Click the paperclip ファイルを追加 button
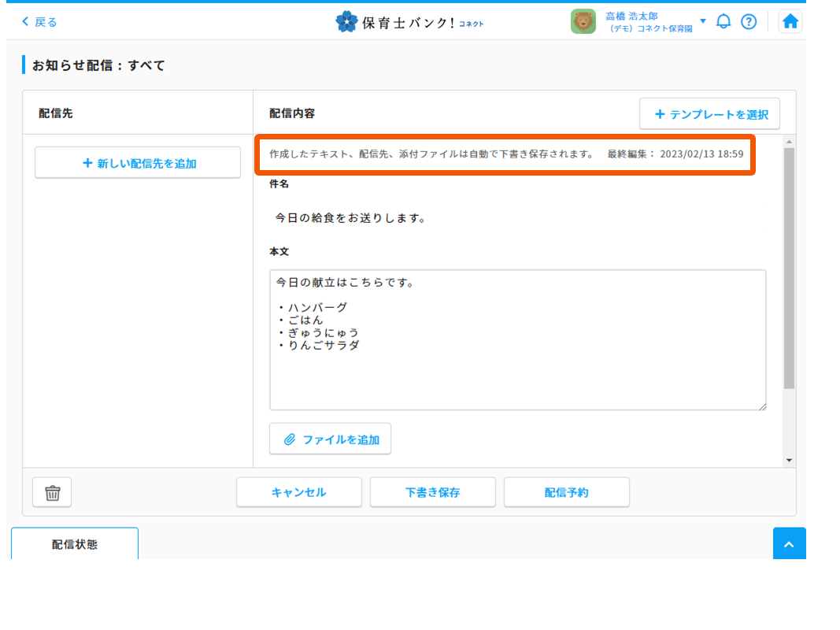840x630 pixels. (x=331, y=439)
